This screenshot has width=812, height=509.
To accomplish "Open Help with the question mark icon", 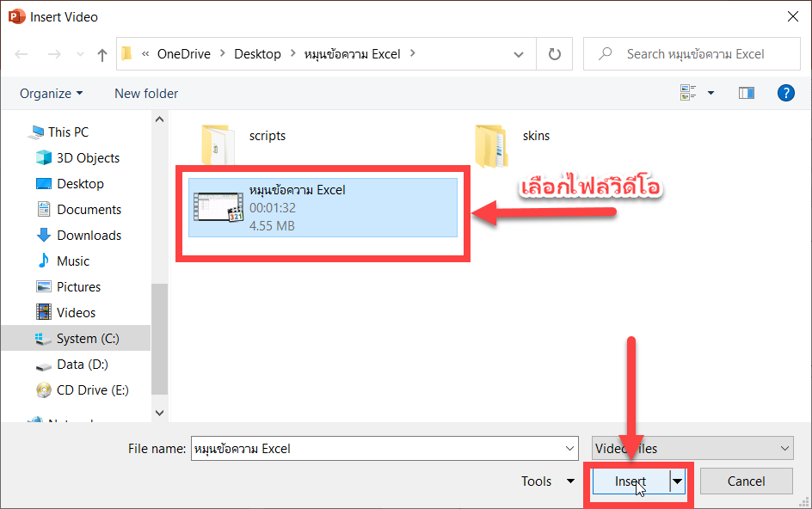I will click(x=785, y=93).
